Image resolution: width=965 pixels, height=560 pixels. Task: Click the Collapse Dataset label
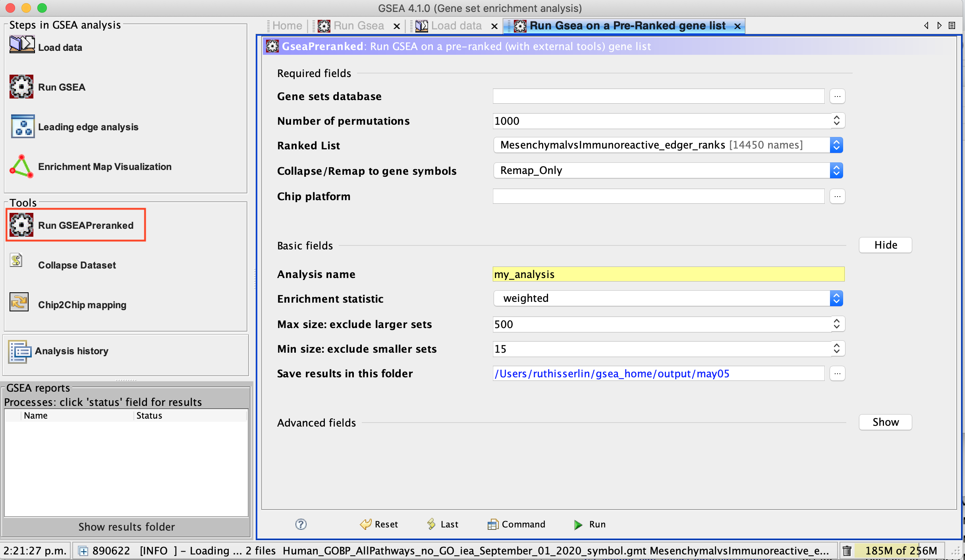click(x=77, y=265)
